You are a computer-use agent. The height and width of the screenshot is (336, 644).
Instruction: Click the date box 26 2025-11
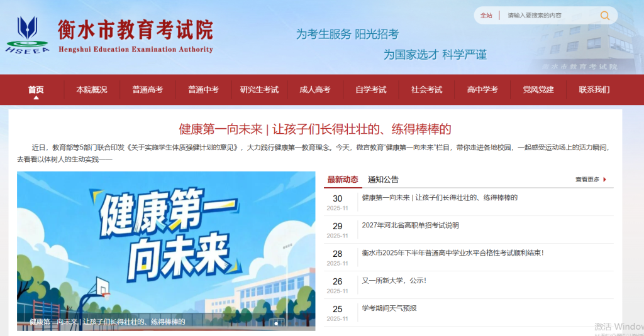point(337,285)
